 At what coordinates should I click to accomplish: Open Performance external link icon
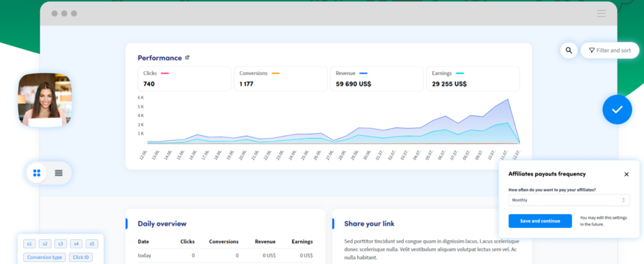[x=187, y=58]
